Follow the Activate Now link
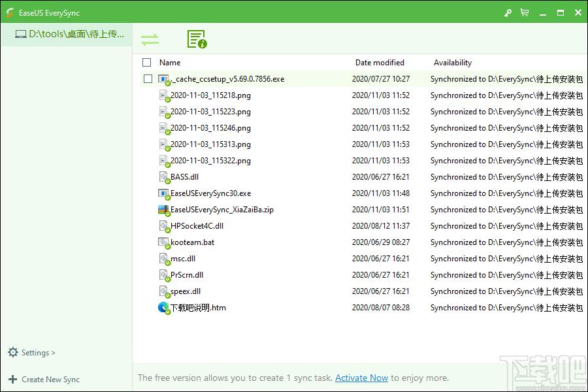Screen dimensions: 588x392 click(361, 378)
